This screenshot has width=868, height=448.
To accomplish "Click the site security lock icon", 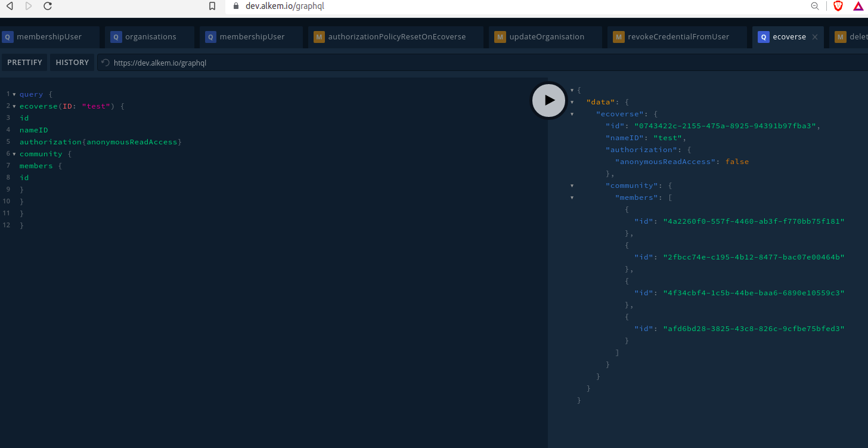I will tap(235, 7).
